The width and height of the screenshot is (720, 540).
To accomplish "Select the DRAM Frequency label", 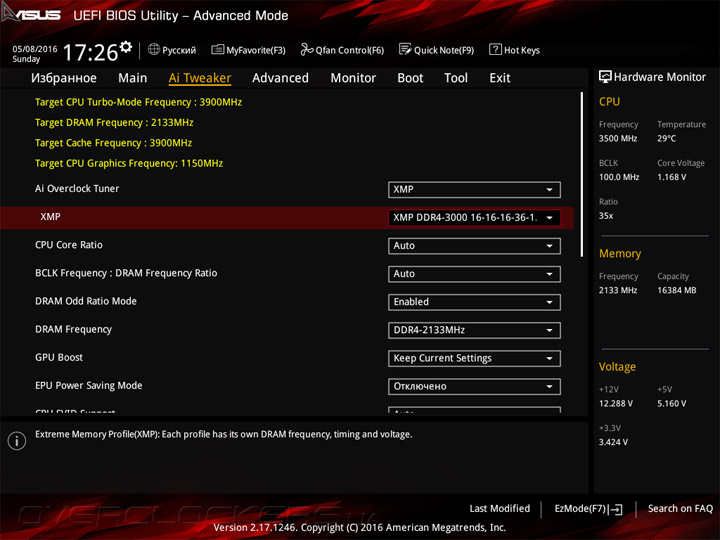I will tap(73, 329).
